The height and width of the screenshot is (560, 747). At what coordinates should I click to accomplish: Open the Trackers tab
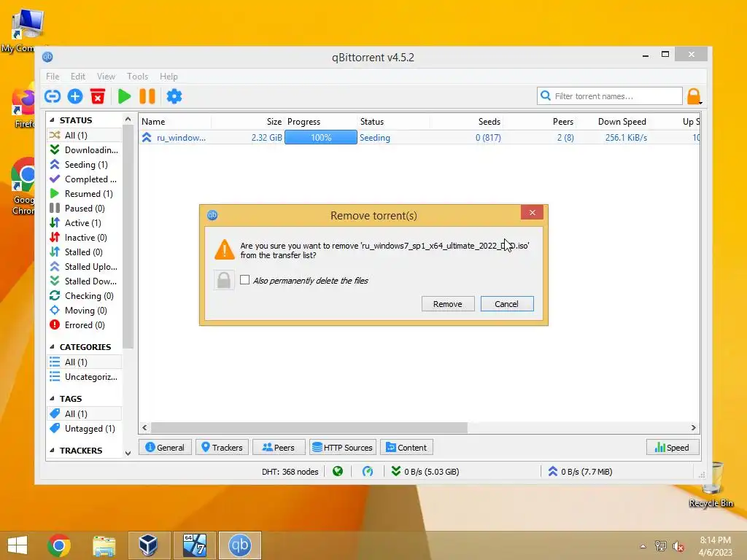click(x=222, y=447)
